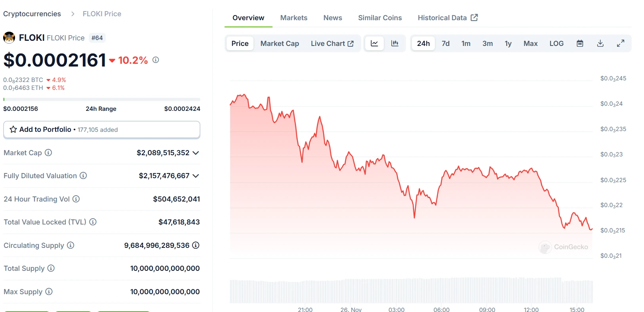Expand the Fully Diluted Valuation dropdown
Viewport: 644px width, 312px height.
(196, 176)
